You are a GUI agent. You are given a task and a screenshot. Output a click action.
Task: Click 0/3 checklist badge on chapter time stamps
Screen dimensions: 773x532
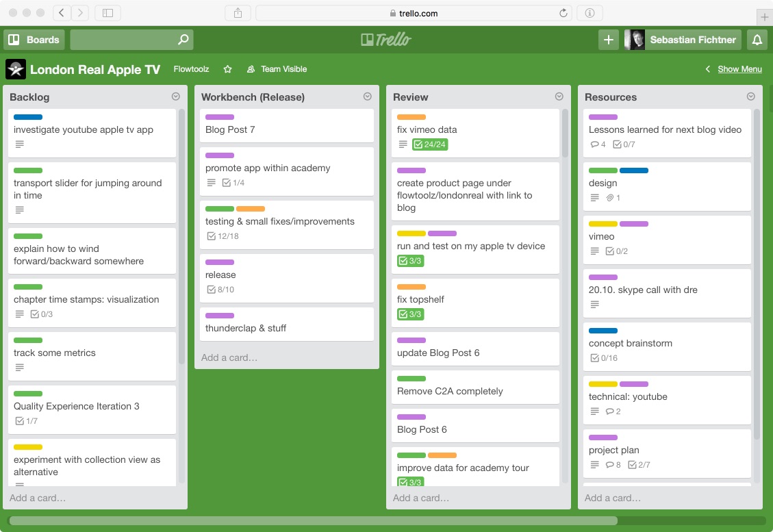41,314
